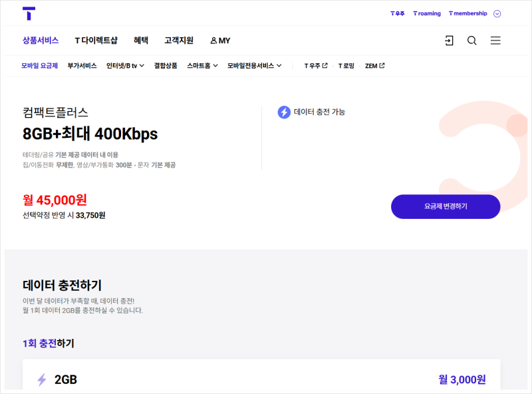Go to 부가서비스 submenu tab
This screenshot has height=394, width=532.
pyautogui.click(x=82, y=66)
